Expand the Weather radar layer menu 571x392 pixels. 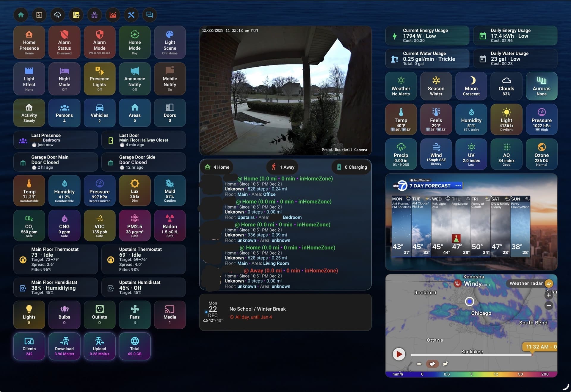click(549, 283)
